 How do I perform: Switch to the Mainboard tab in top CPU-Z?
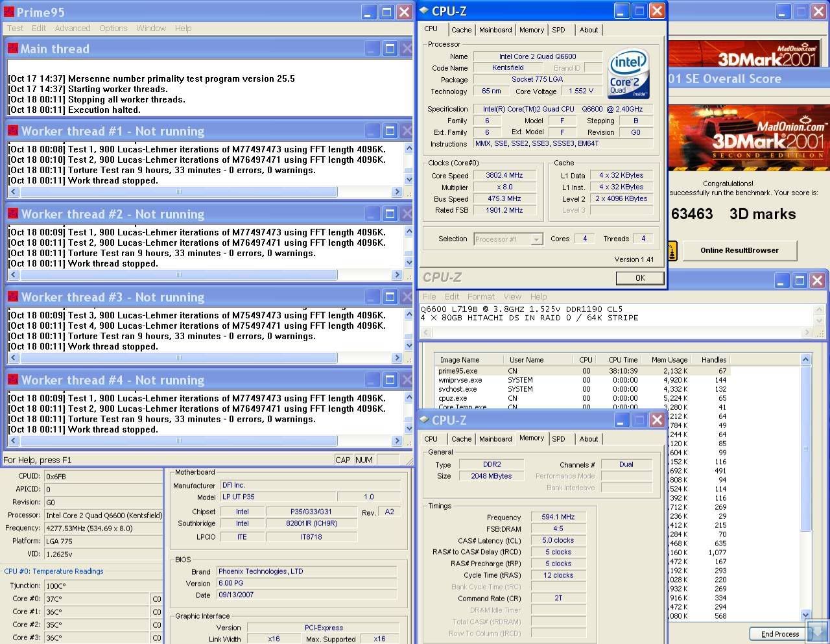495,30
